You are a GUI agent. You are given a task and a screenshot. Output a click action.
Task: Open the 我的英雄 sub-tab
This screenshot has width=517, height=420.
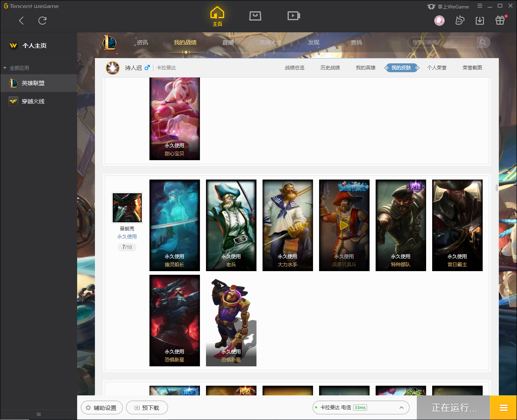coord(366,68)
